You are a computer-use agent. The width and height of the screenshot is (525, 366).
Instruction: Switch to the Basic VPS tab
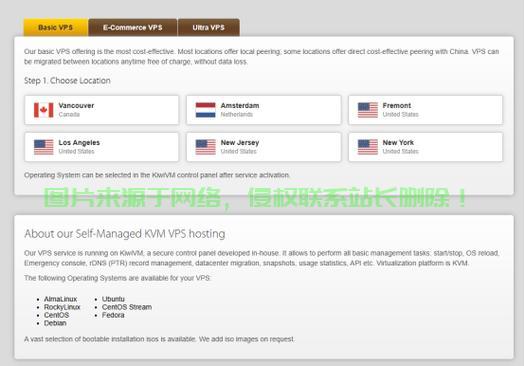pos(56,27)
